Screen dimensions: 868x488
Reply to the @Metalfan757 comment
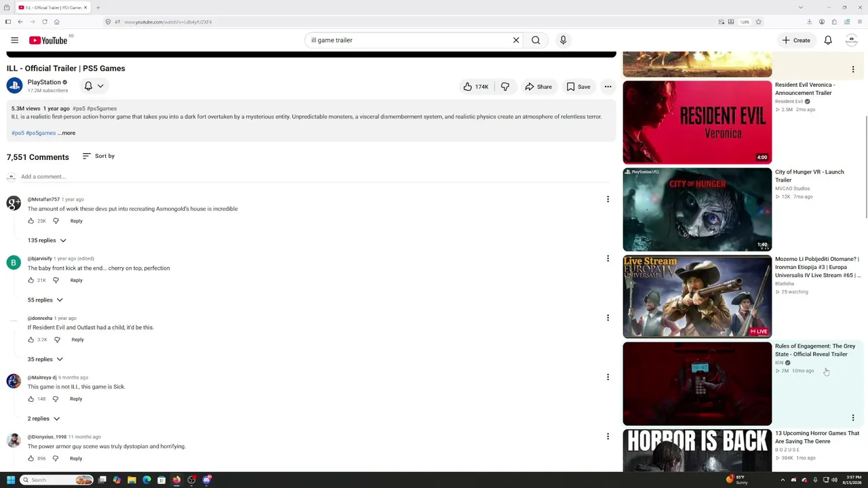pyautogui.click(x=76, y=221)
